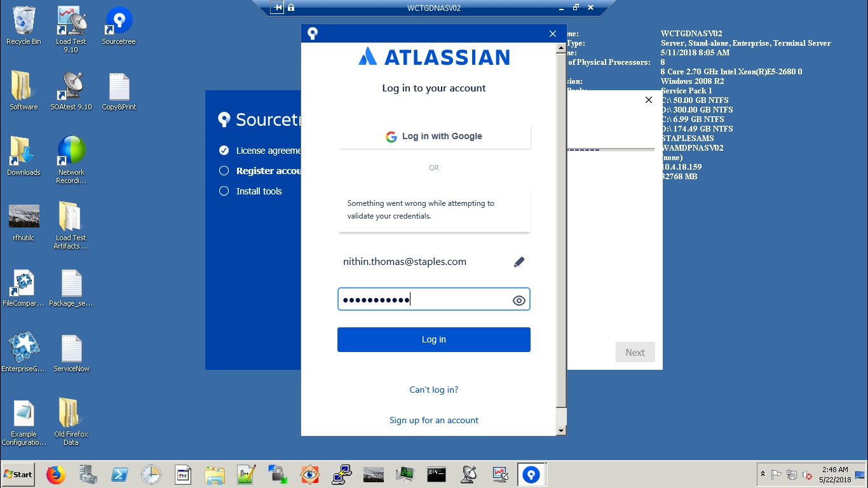Select the Register account step radio button
Image resolution: width=868 pixels, height=488 pixels.
(224, 170)
